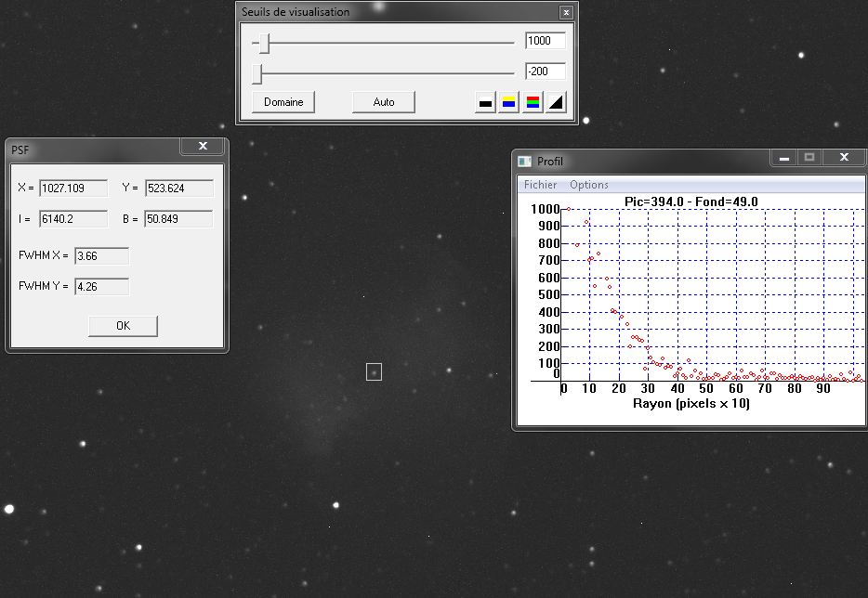868x598 pixels.
Task: Click OK in the PSF dialog
Action: (123, 326)
